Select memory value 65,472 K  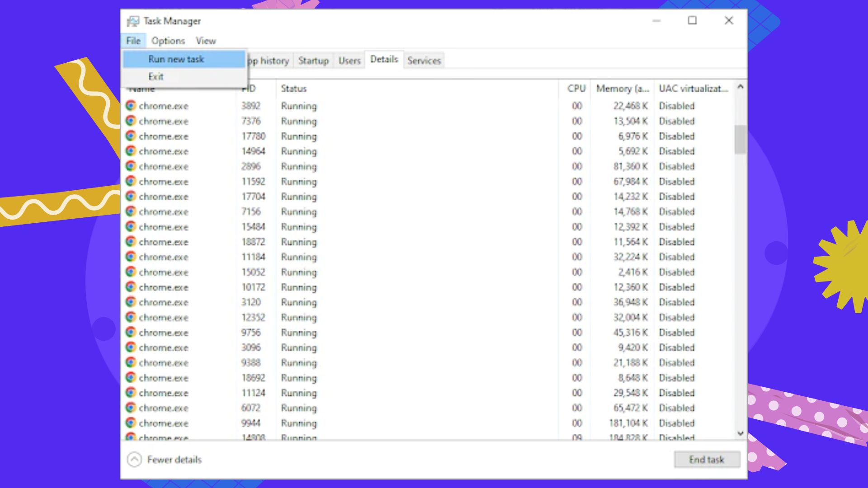click(x=630, y=408)
